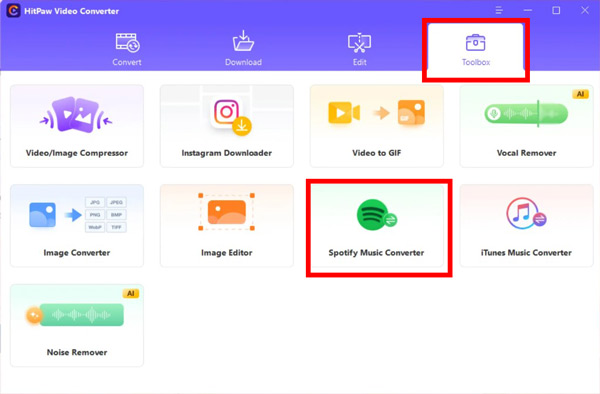Screen dimensions: 600x394
Task: Click the Video/Image Compressor icon
Action: pos(77,114)
